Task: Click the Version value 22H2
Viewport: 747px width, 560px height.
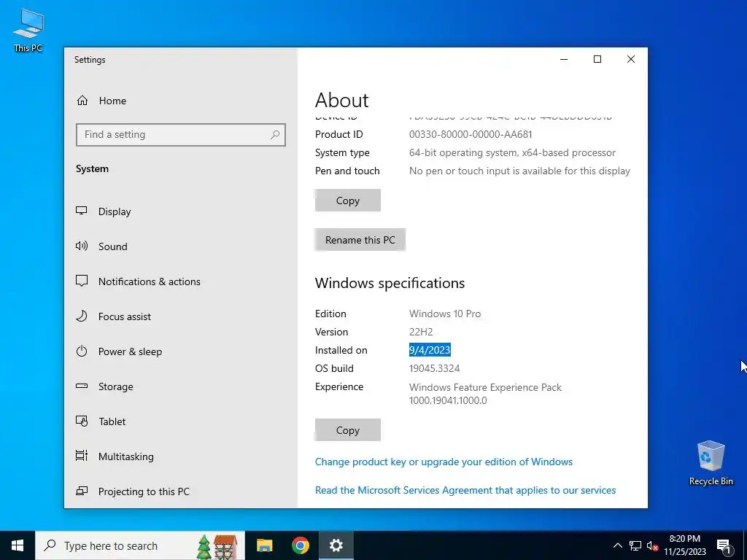Action: click(x=421, y=332)
